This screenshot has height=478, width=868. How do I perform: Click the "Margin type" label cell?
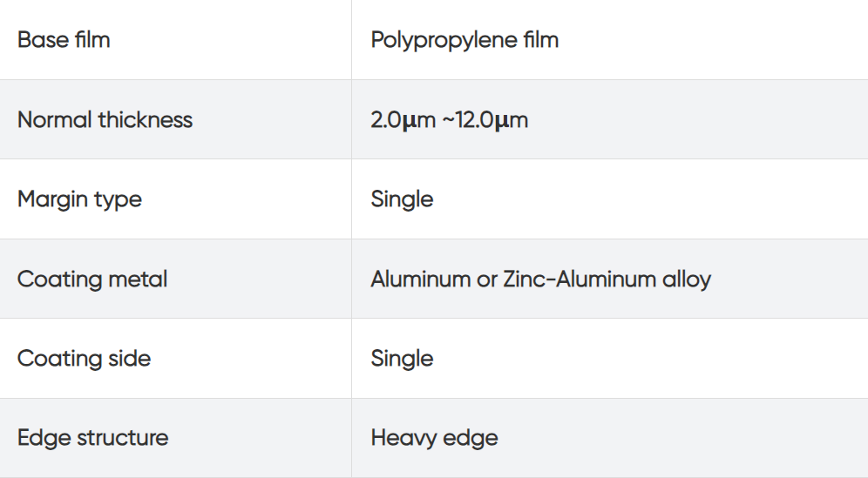tap(79, 199)
